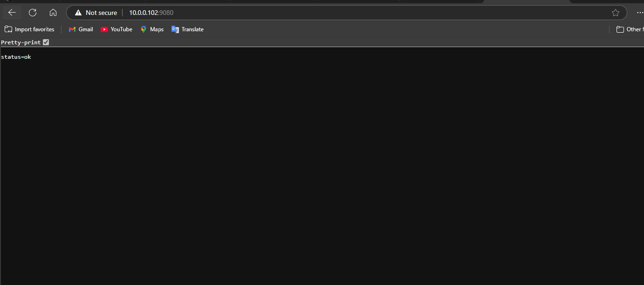The height and width of the screenshot is (285, 644).
Task: Uncheck the Pretty-print checkbox
Action: click(x=46, y=42)
